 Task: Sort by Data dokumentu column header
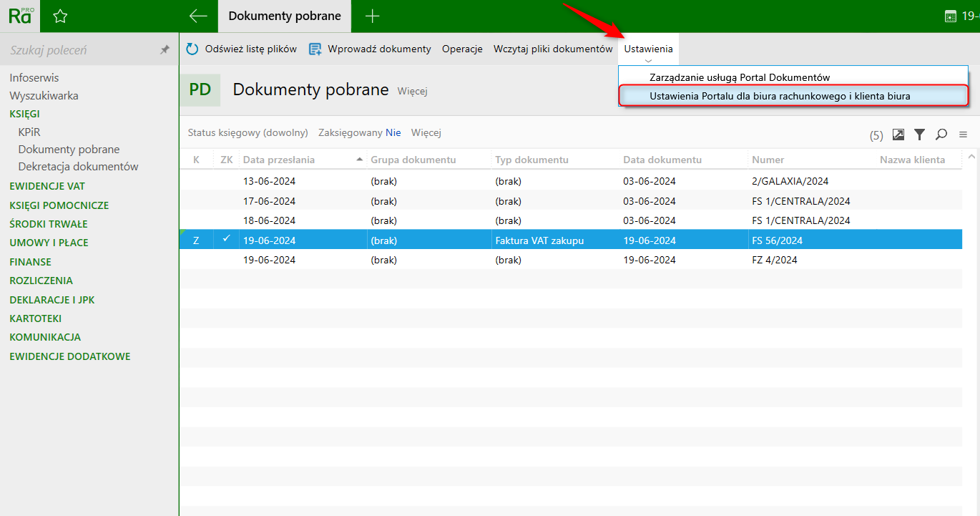point(662,160)
